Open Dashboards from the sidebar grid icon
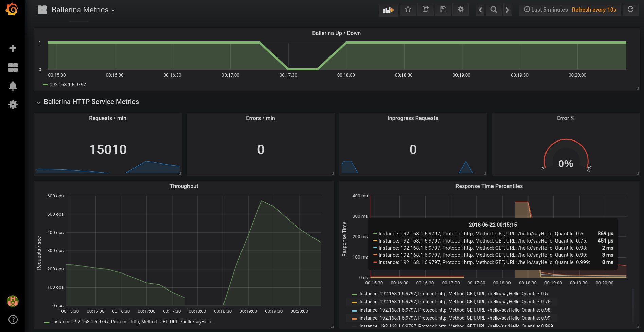Image resolution: width=644 pixels, height=332 pixels. [13, 68]
